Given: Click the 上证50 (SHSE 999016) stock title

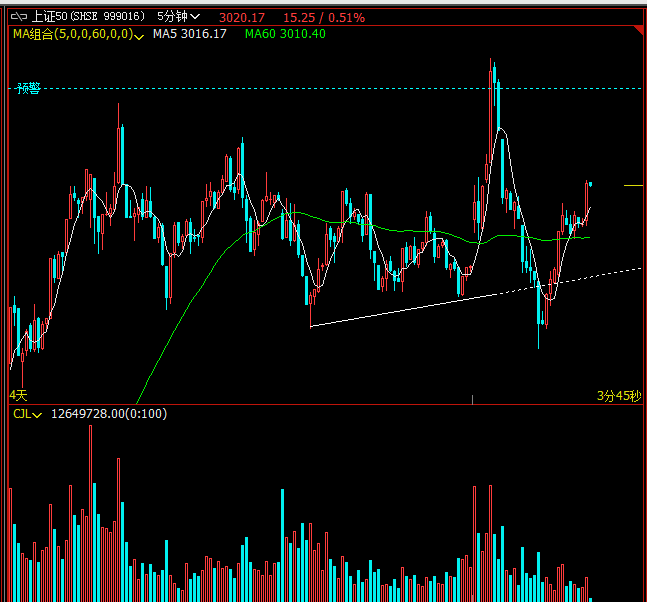Looking at the screenshot, I should (88, 17).
